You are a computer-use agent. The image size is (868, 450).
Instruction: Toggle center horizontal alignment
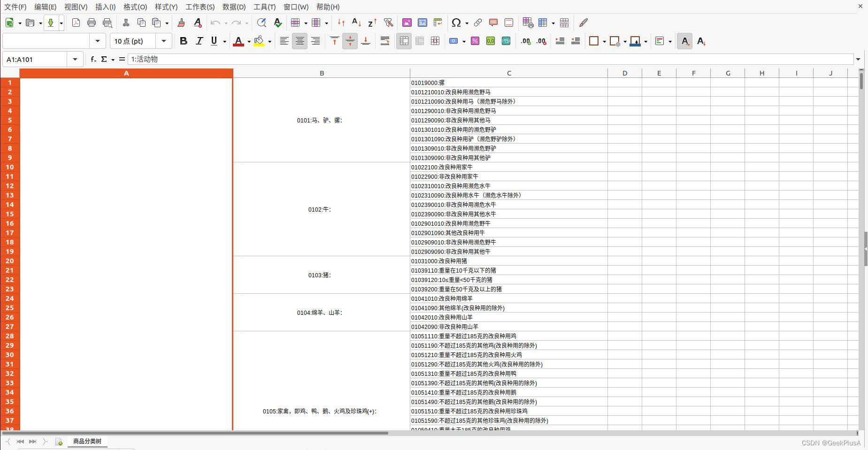click(x=300, y=41)
